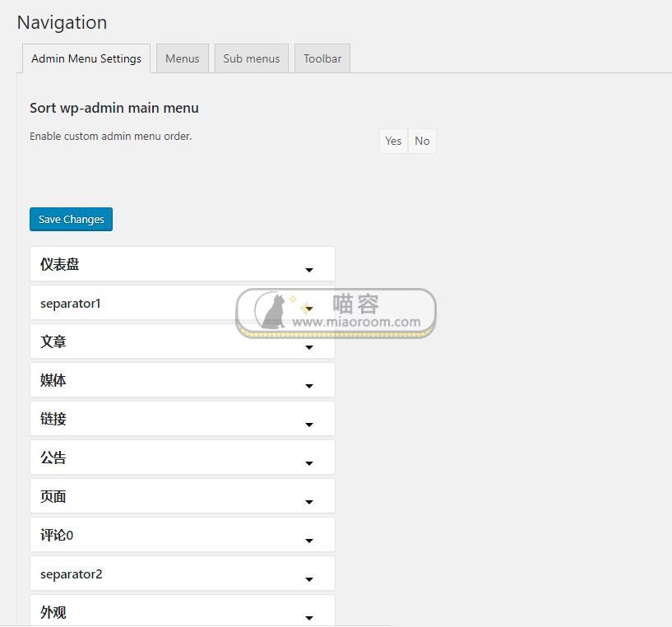The image size is (672, 627).
Task: Select the 评论0 menu item label
Action: point(57,535)
